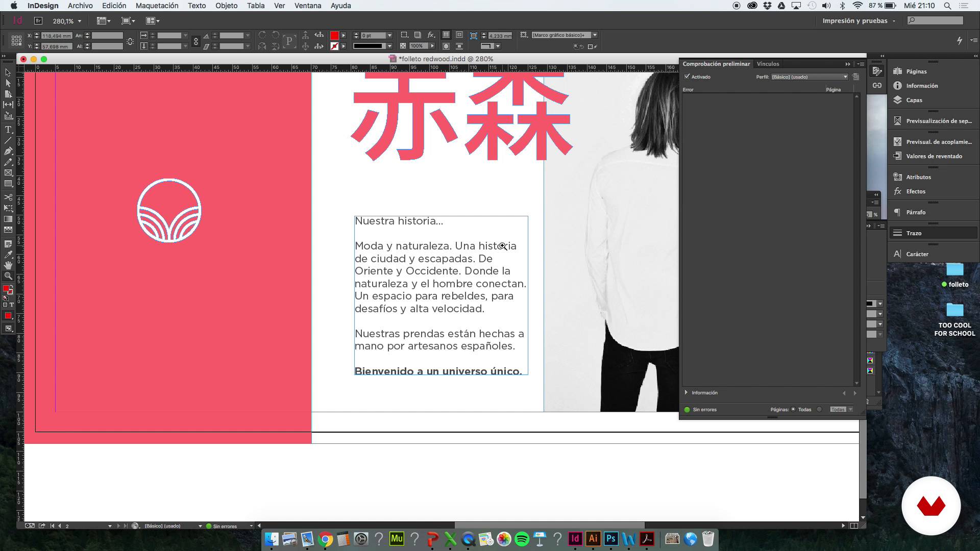
Task: Uncheck the Activado preflight checkbox
Action: coord(687,77)
